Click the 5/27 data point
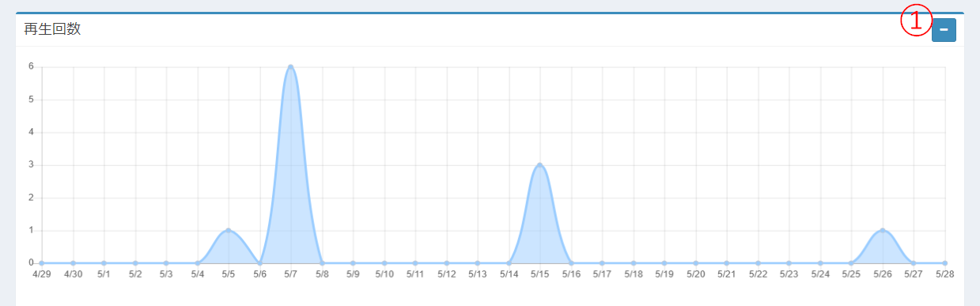Screen dimensions: 980x306 pos(914,263)
